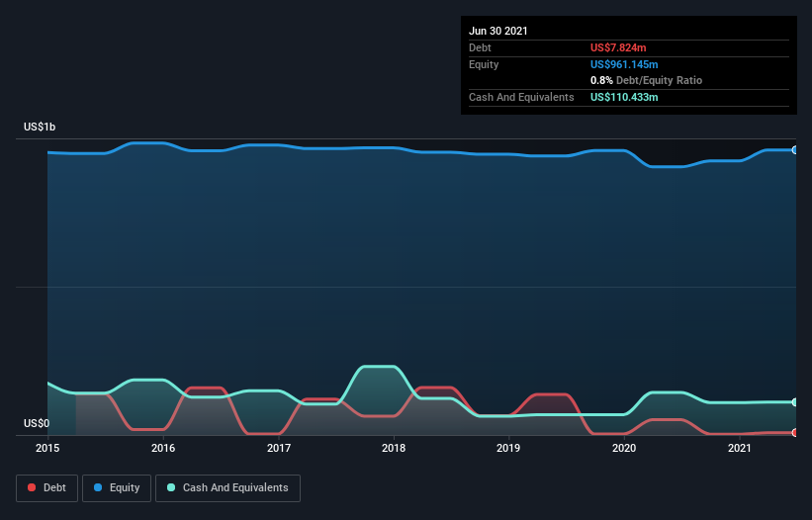This screenshot has height=520, width=812.
Task: Click the red Debt legend dot
Action: [32, 487]
